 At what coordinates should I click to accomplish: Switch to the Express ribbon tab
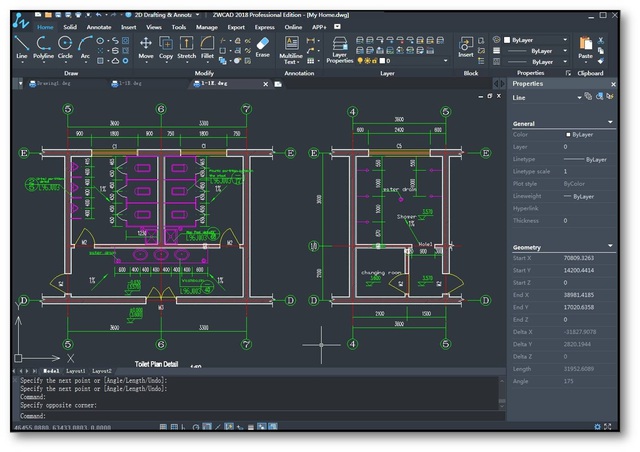(264, 27)
